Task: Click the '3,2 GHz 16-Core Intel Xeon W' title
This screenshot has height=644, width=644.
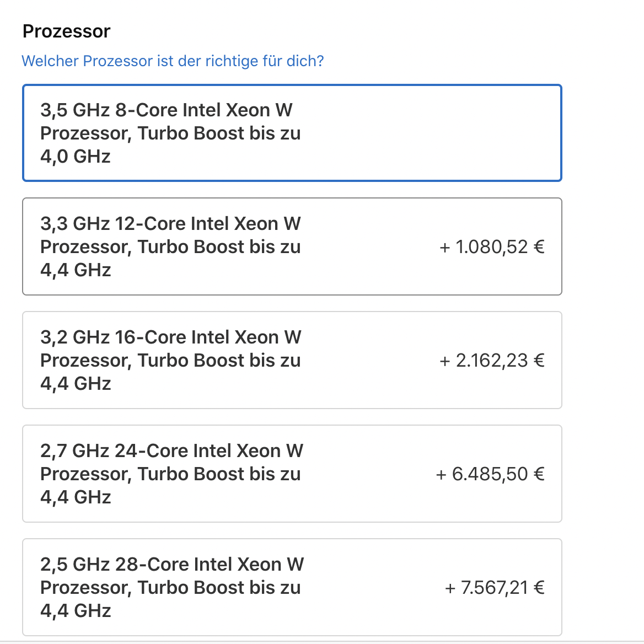Action: click(170, 337)
